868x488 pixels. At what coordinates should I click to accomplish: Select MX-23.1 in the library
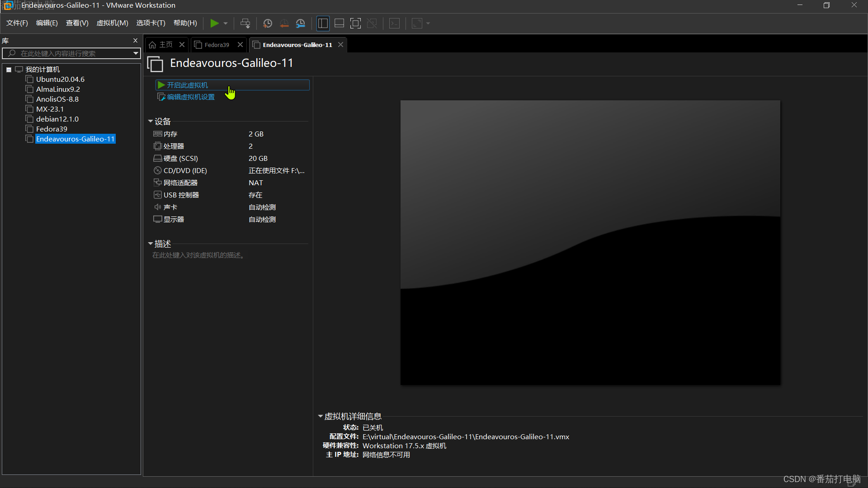(50, 109)
